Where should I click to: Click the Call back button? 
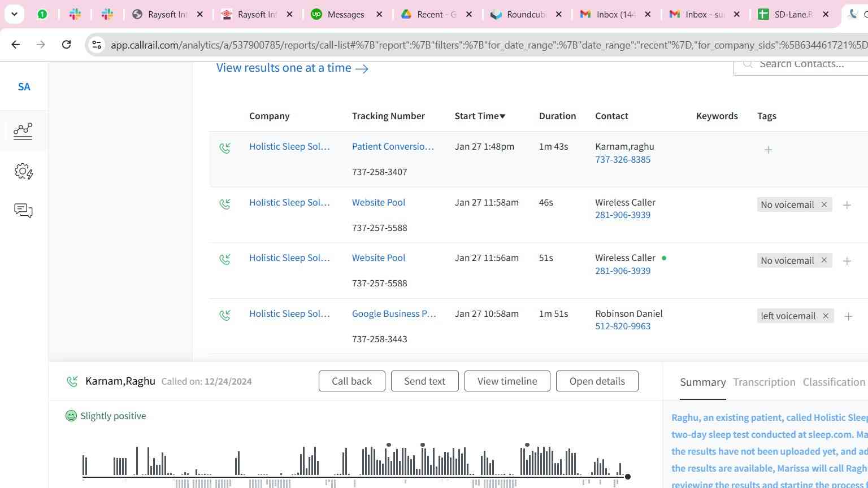[x=352, y=381]
